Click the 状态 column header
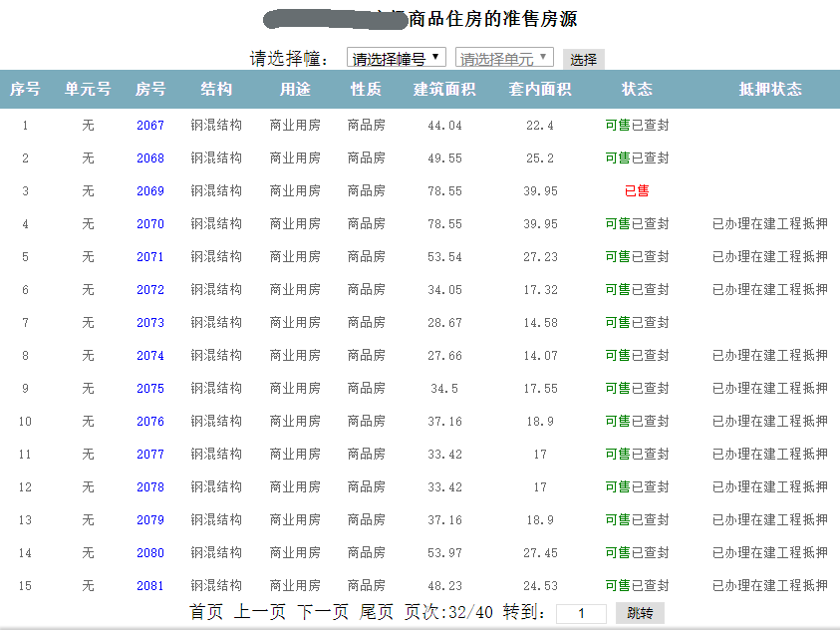This screenshot has height=630, width=840. tap(637, 89)
